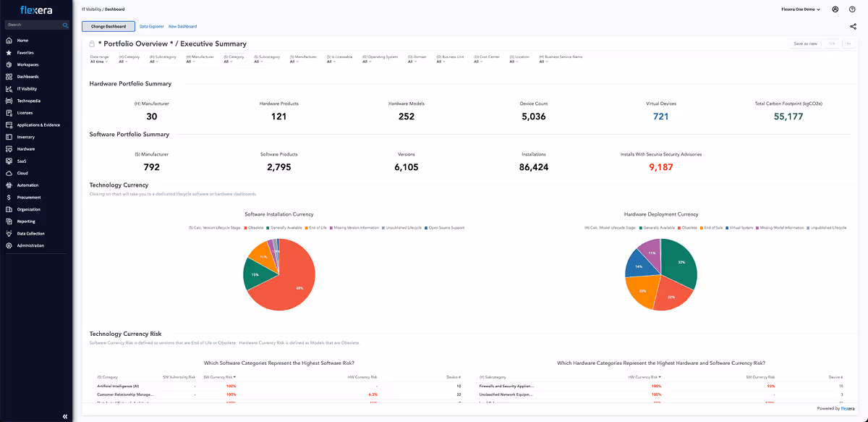Open the New Dashboard tab
Viewport: 868px width, 422px height.
coord(182,26)
